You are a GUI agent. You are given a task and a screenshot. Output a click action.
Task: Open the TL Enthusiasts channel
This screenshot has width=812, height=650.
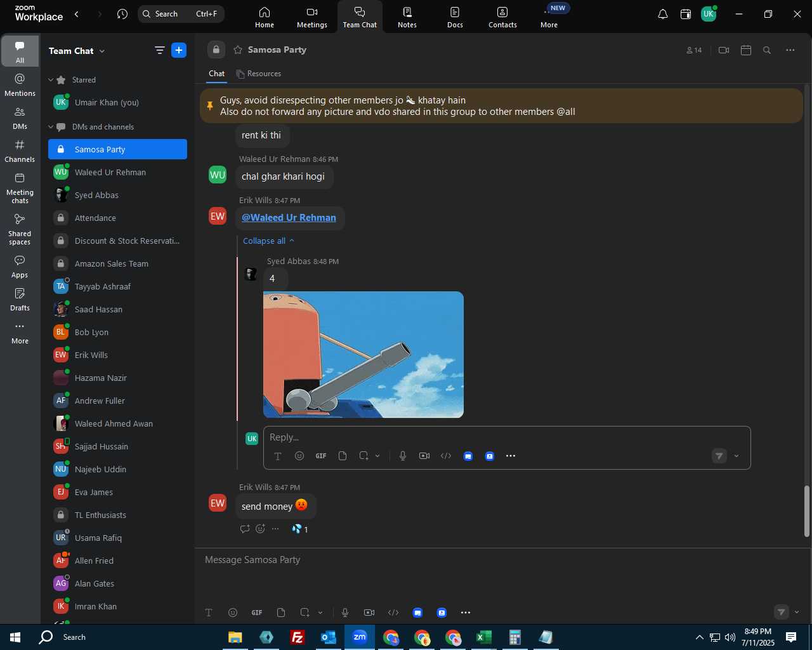[x=117, y=515]
